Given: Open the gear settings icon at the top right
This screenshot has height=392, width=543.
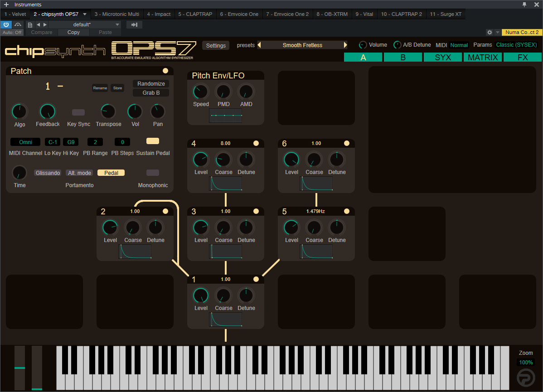Looking at the screenshot, I should (x=490, y=32).
